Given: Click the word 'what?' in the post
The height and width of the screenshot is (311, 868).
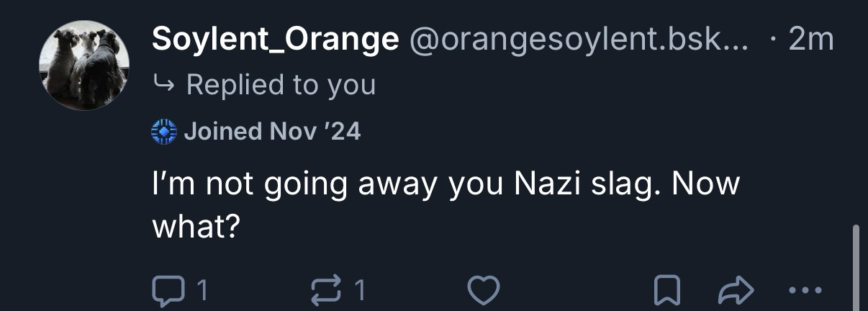Looking at the screenshot, I should click(195, 227).
